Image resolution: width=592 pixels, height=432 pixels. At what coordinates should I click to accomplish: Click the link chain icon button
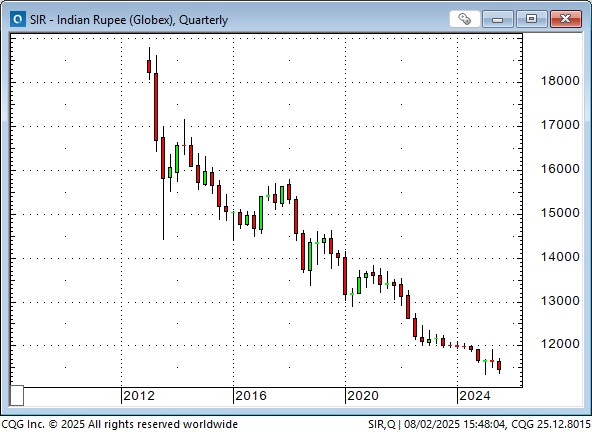(465, 19)
